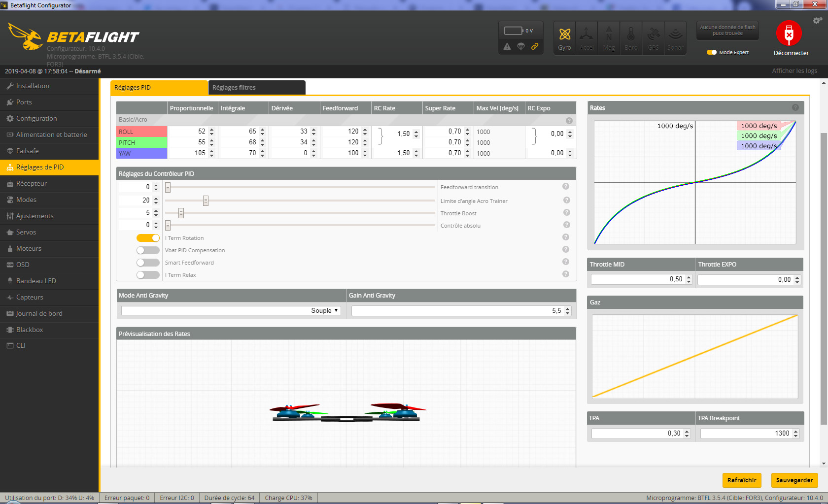
Task: Open the CLI section
Action: [49, 345]
